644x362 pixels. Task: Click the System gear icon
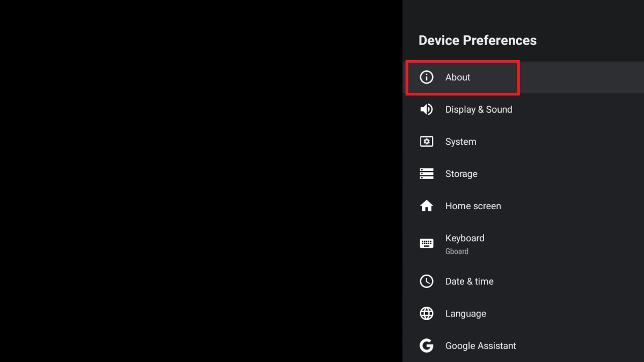(426, 142)
